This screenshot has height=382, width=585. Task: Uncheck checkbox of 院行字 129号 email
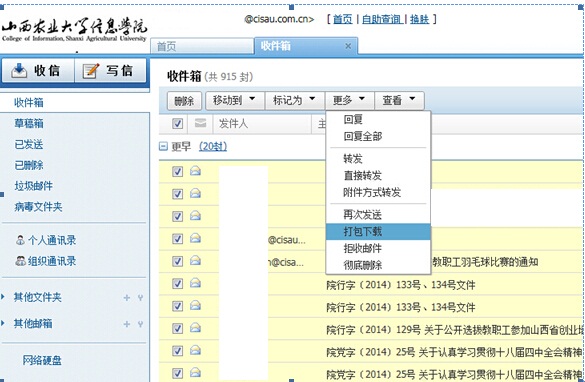click(178, 328)
